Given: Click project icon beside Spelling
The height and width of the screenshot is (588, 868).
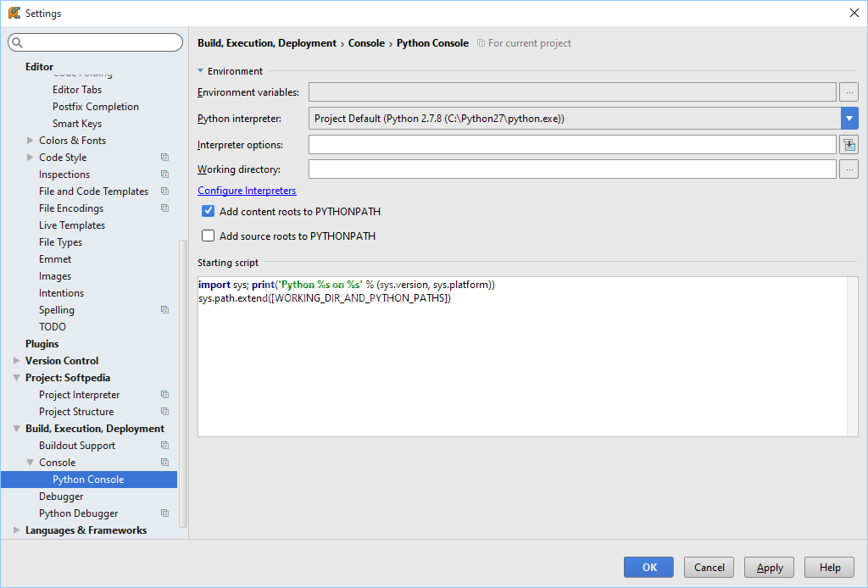Looking at the screenshot, I should pos(164,310).
